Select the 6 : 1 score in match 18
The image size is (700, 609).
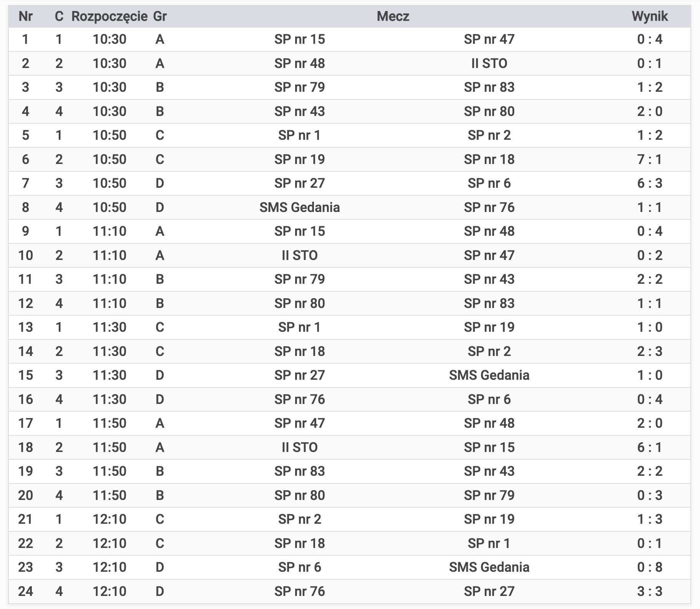pyautogui.click(x=649, y=447)
